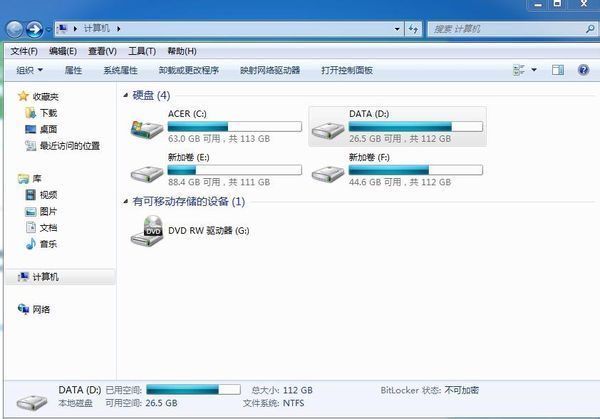Viewport: 600px width, 419px height.
Task: Click 映射网络驱动器 toolbar button
Action: [270, 70]
